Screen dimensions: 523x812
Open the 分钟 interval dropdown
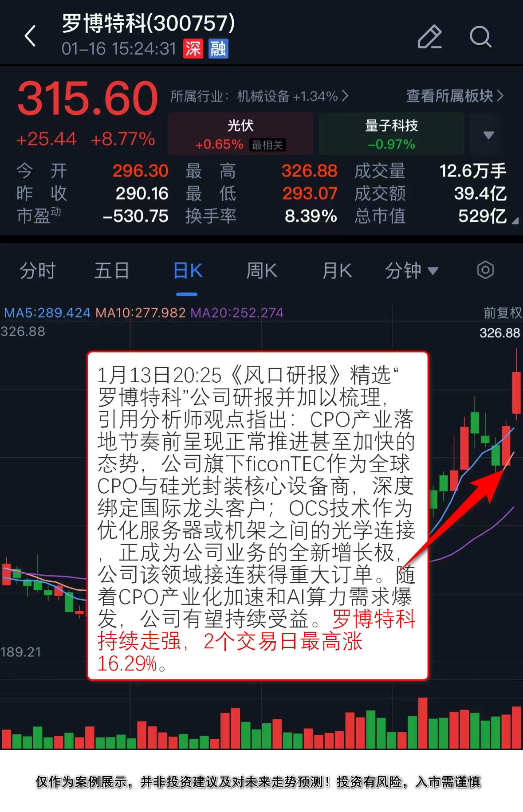coord(412,270)
